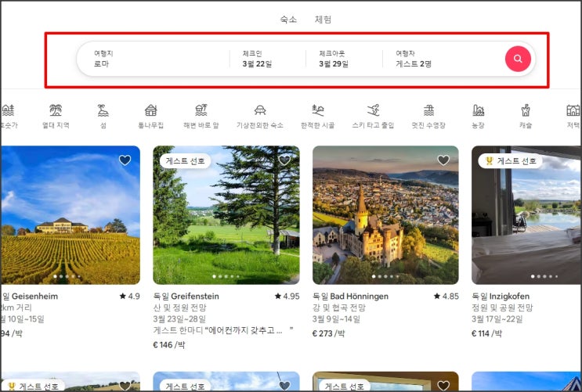Switch to the 숙소 tab
This screenshot has width=582, height=392.
pyautogui.click(x=288, y=20)
